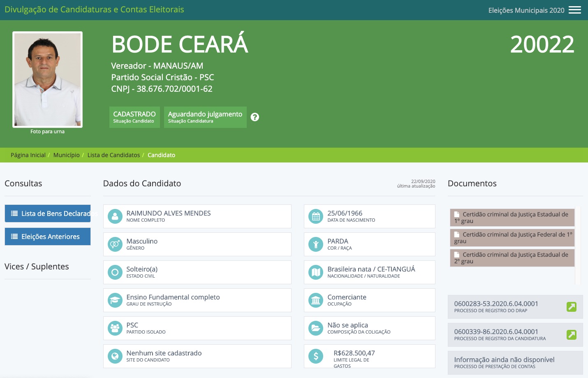Select the gender icon next to Masculino

click(115, 244)
